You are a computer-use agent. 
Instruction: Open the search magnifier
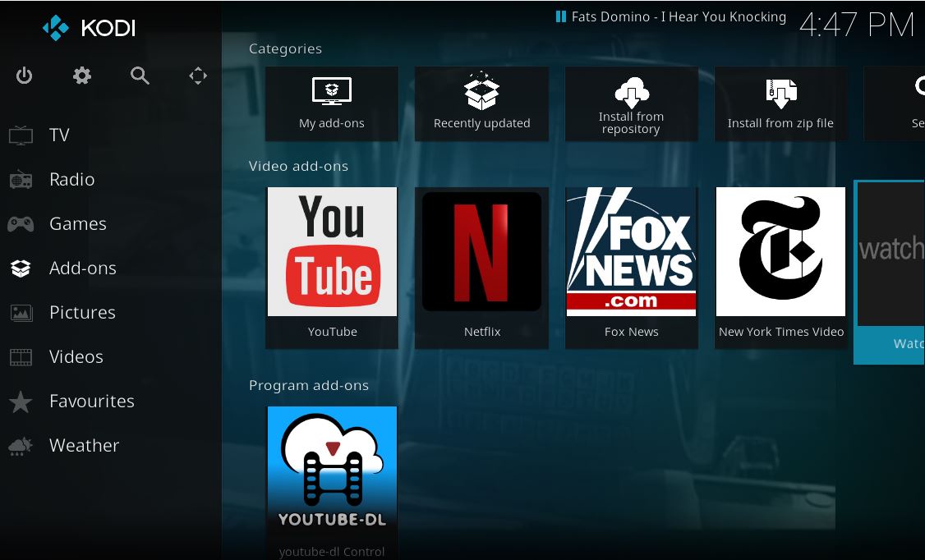[140, 76]
